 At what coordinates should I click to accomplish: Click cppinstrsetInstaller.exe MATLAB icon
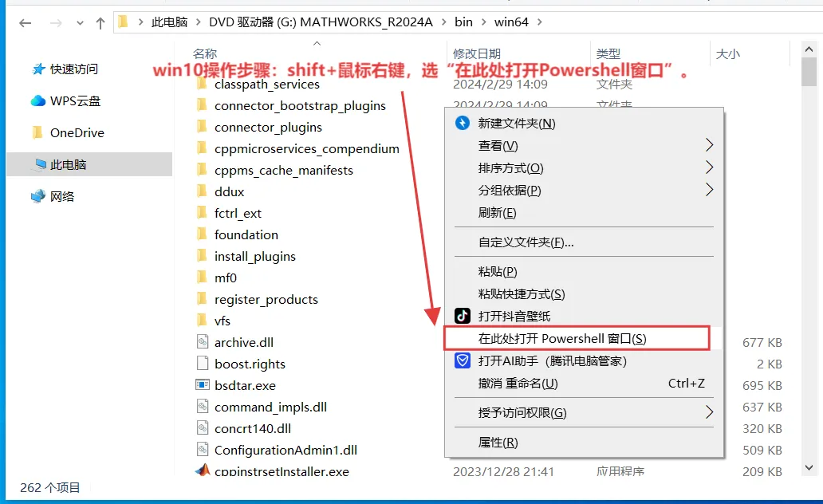pos(203,470)
